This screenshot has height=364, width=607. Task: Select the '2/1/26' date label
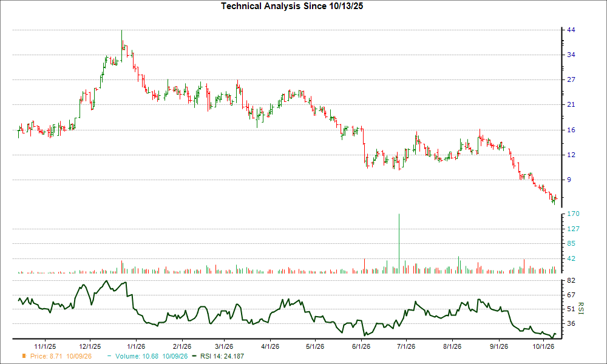(x=182, y=346)
